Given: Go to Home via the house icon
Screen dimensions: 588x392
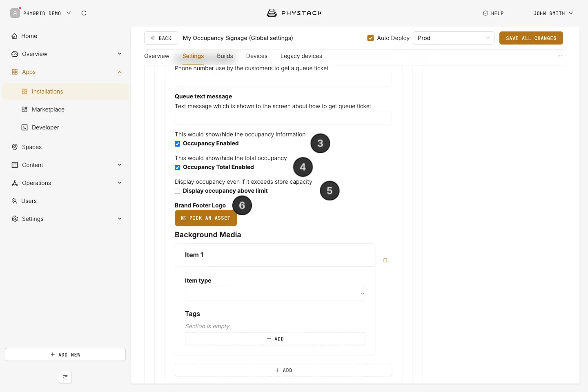Looking at the screenshot, I should (15, 36).
